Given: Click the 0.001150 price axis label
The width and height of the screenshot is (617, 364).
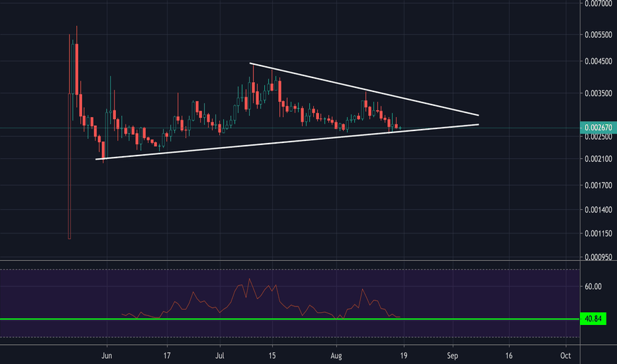Looking at the screenshot, I should click(598, 234).
